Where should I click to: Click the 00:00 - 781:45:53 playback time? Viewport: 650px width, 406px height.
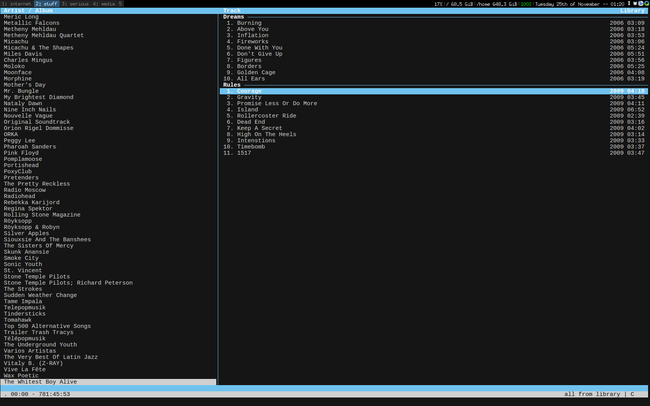(x=40, y=394)
